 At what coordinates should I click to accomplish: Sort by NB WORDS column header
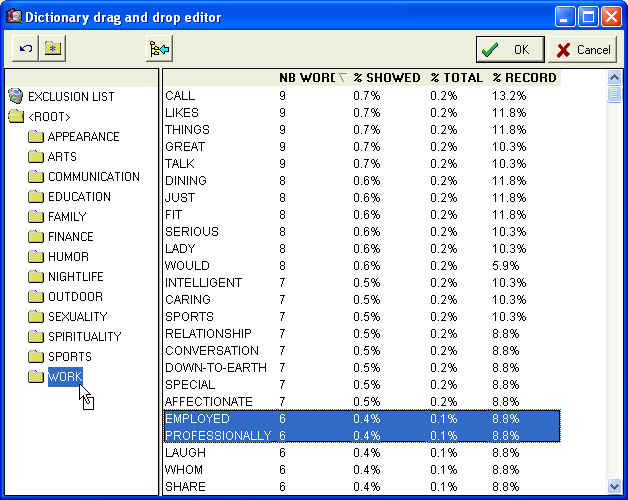pyautogui.click(x=308, y=77)
